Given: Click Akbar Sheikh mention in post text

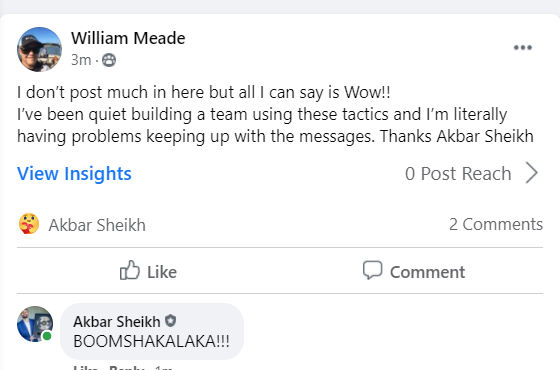Looking at the screenshot, I should pos(485,136).
